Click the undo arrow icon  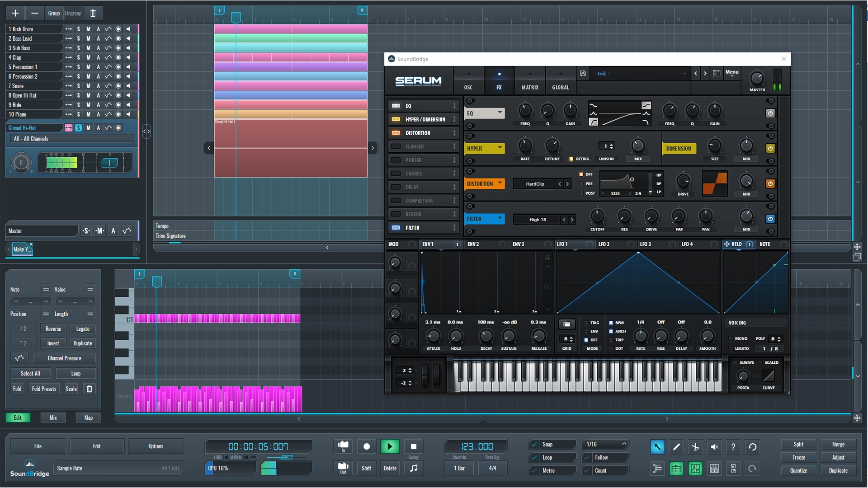pyautogui.click(x=752, y=447)
